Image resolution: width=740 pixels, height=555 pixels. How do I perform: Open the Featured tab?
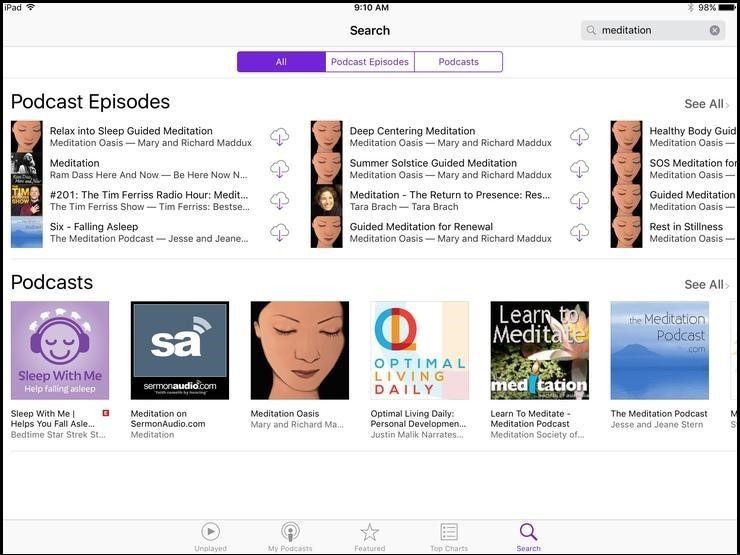point(370,537)
